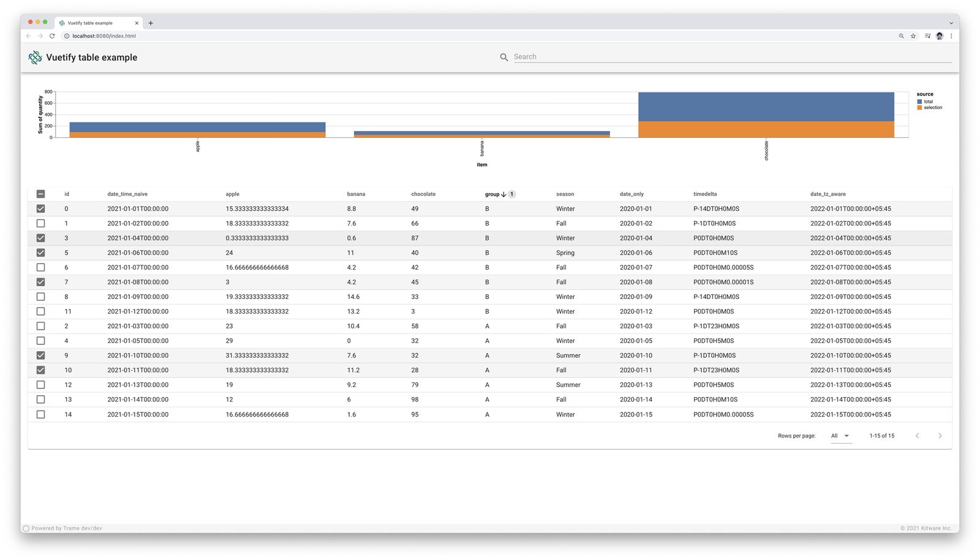Click the orange chocolate selection bar
980x560 pixels.
pyautogui.click(x=766, y=129)
